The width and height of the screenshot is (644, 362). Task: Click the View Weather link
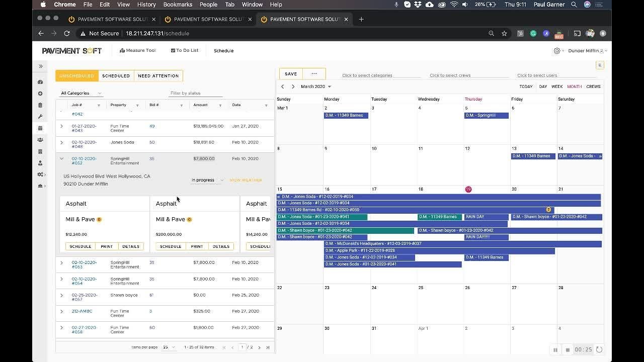[x=246, y=180]
